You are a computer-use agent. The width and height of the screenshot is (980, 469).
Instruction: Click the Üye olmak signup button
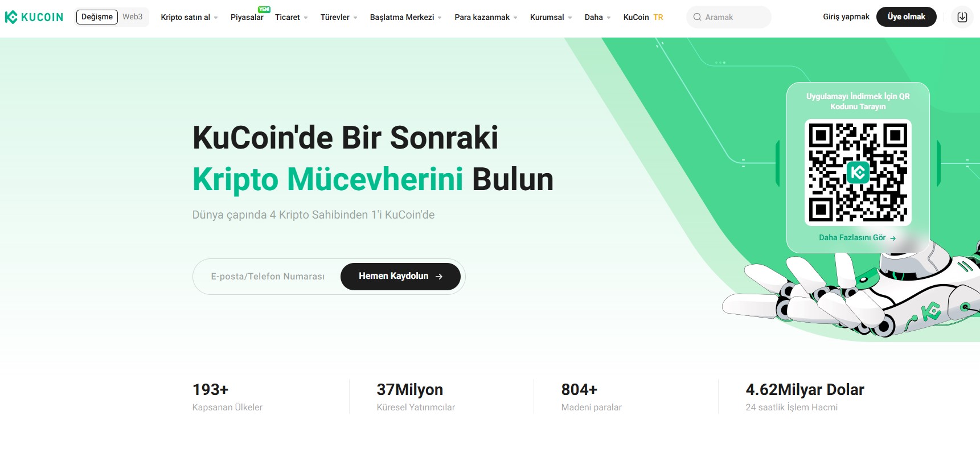point(906,17)
